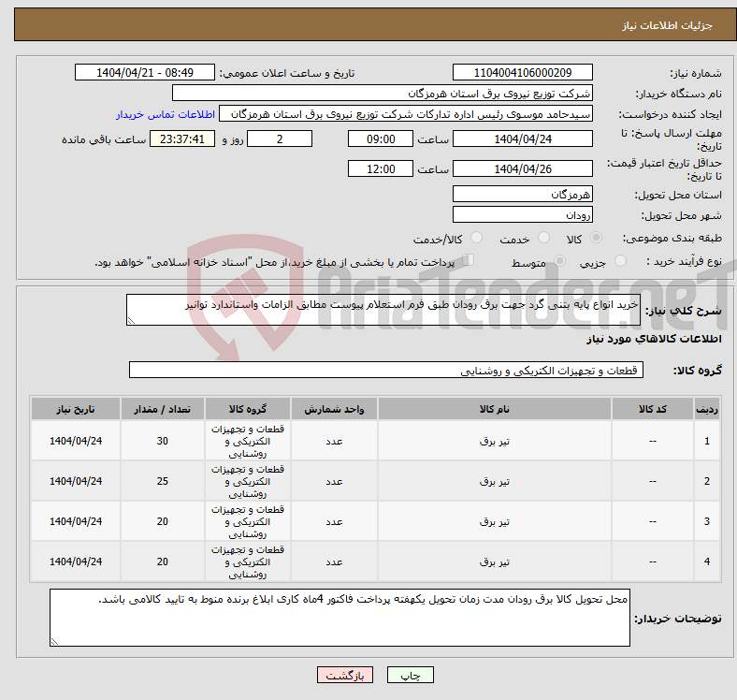Click date 1404/04/24 in row 1
737x700 pixels.
[x=76, y=442]
